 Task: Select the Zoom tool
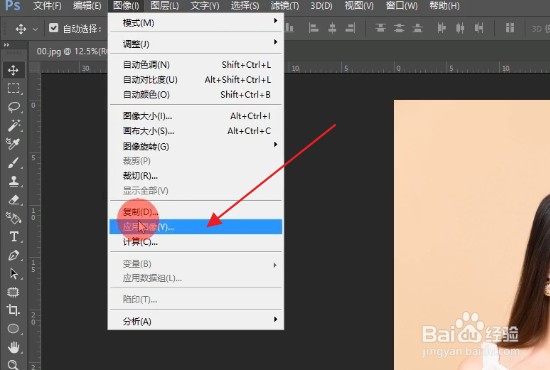coord(13,365)
